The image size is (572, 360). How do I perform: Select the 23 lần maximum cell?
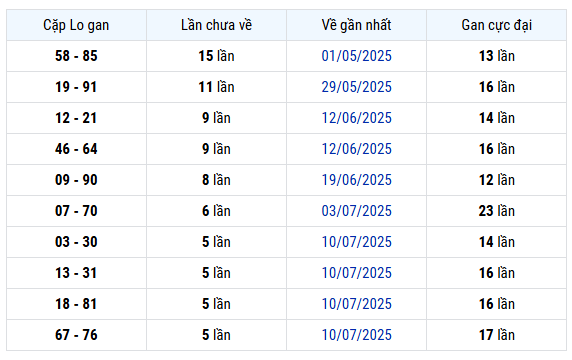click(496, 211)
